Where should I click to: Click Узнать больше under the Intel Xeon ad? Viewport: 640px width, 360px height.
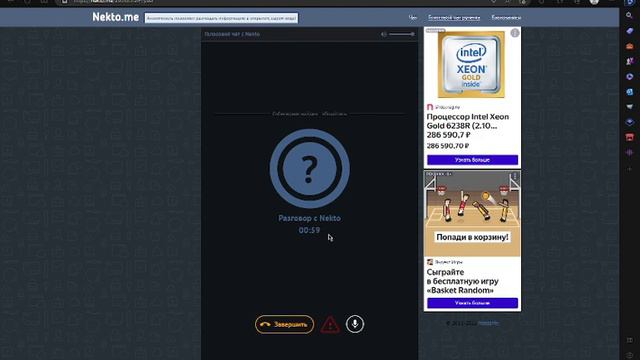tap(472, 160)
